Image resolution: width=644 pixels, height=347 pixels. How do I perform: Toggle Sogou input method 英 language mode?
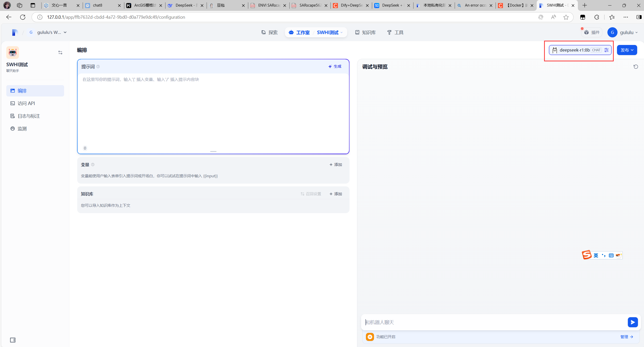click(x=596, y=255)
